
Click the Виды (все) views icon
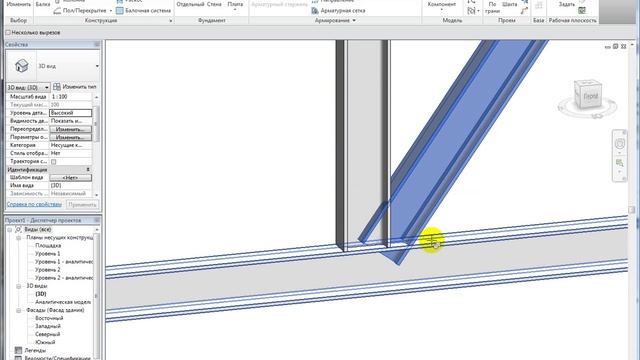pos(18,229)
